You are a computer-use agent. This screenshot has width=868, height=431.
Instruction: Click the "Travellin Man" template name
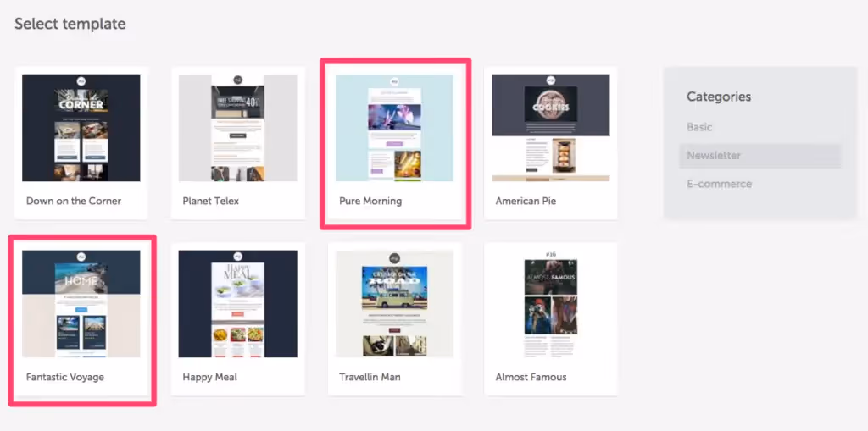(x=370, y=378)
